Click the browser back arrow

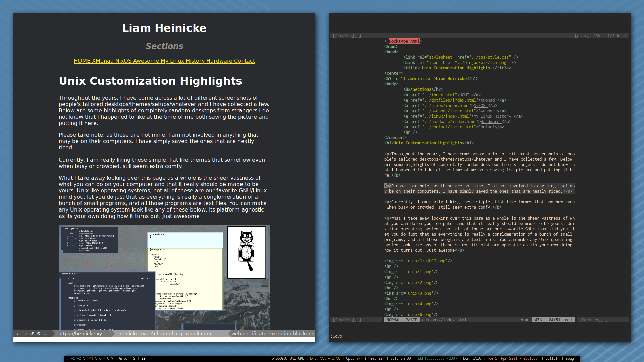click(18, 334)
